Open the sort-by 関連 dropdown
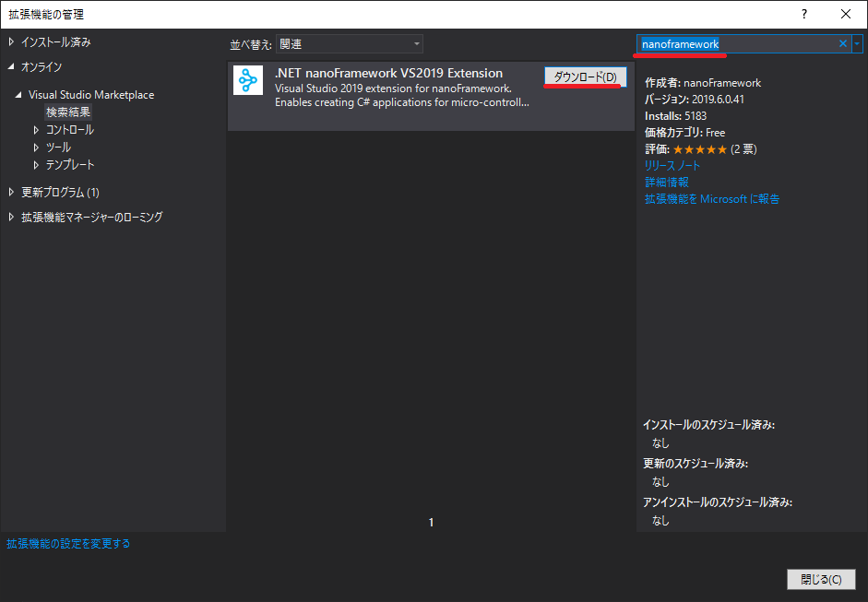Viewport: 868px width, 602px height. tap(350, 43)
